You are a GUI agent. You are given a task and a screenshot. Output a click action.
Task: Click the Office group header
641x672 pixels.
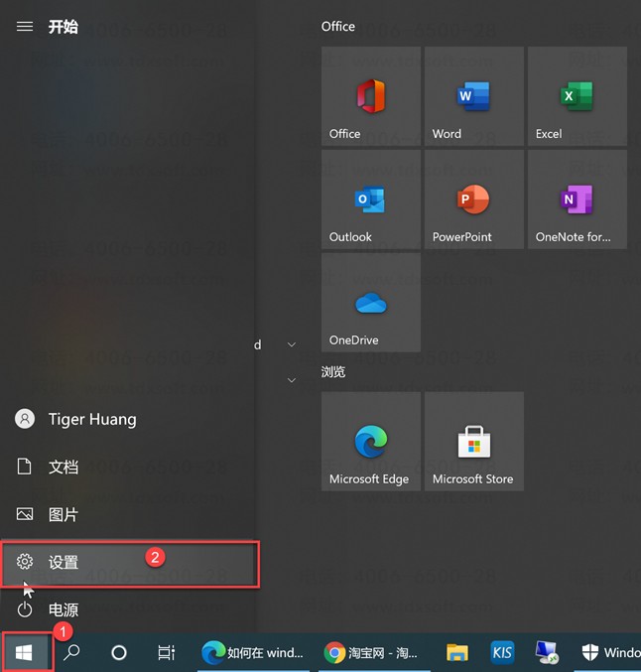[338, 27]
